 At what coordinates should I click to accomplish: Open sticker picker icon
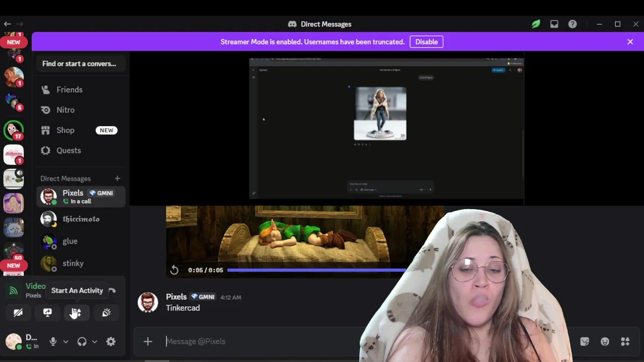pyautogui.click(x=585, y=341)
